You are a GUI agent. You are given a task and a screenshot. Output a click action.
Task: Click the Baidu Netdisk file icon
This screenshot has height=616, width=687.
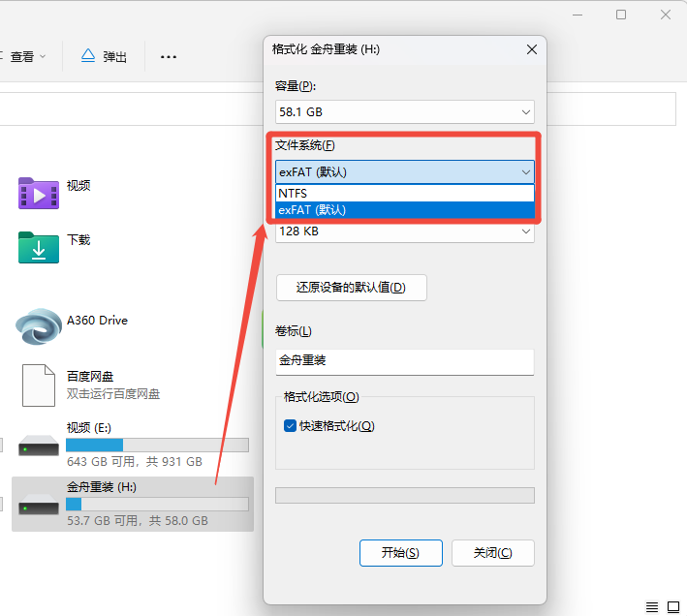coord(39,385)
